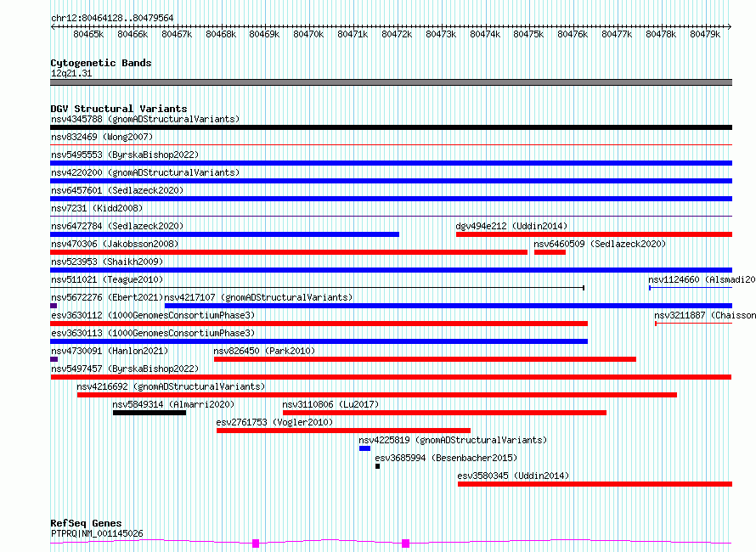Open nsv5495553 (ByrskaBishop2022) label
Screen dimensions: 756x552
125,155
